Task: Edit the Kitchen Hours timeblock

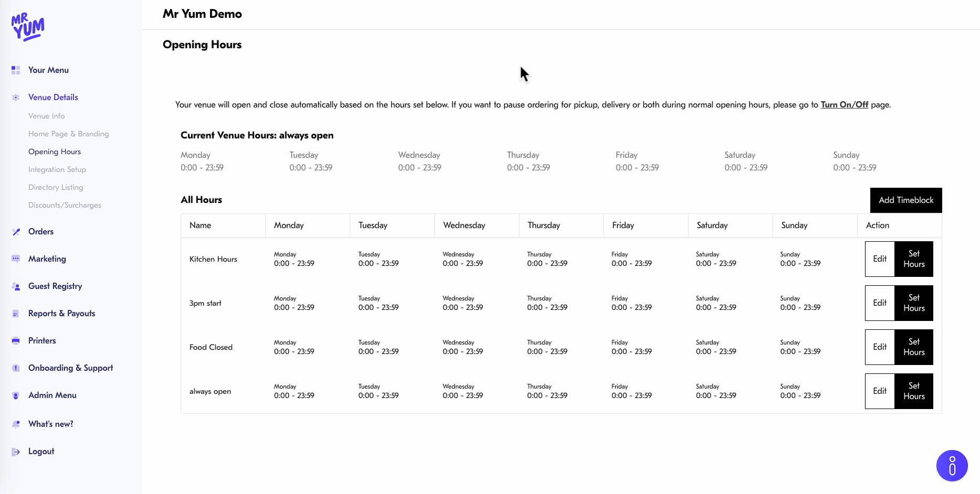Action: pyautogui.click(x=880, y=259)
